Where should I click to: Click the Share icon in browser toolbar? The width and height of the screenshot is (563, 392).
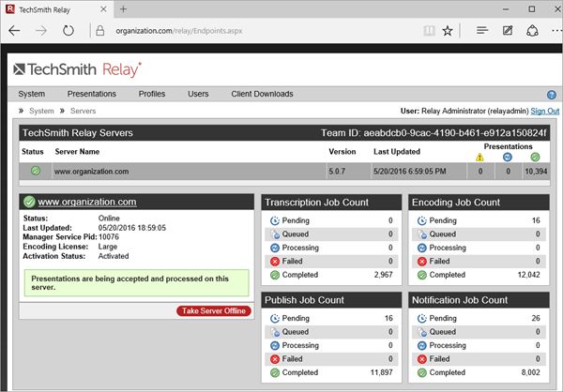(x=532, y=31)
